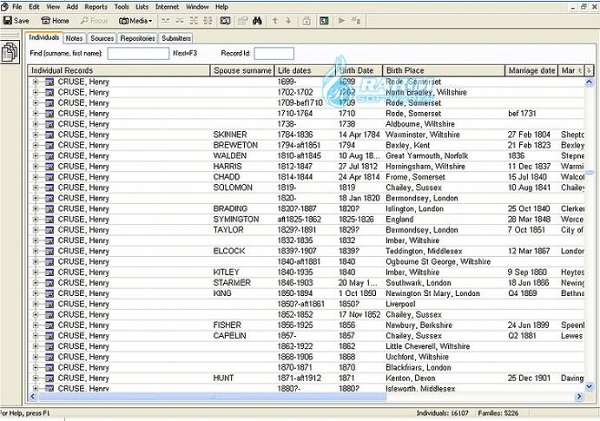The image size is (600, 421).
Task: Expand Henry Cruse record with spouse Hunt
Action: coord(36,378)
